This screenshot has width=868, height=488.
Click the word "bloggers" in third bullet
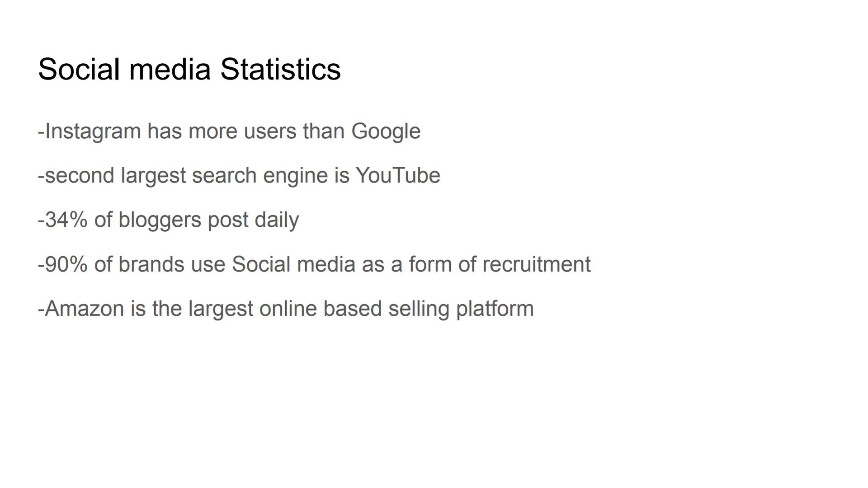tap(160, 220)
